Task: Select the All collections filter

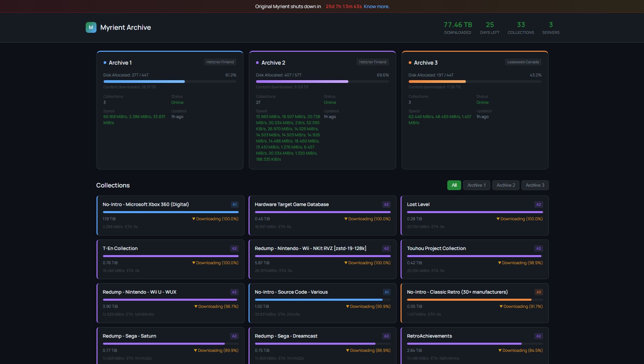Action: point(454,185)
